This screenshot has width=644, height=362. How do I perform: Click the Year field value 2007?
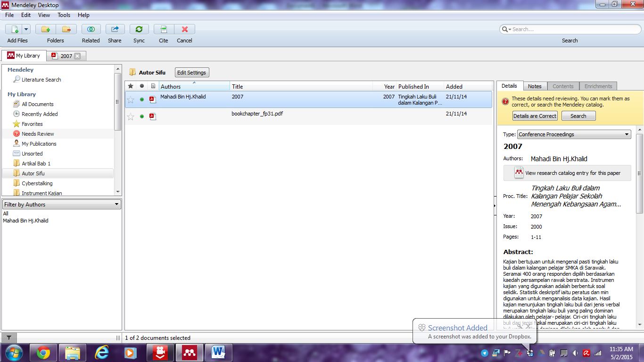[x=537, y=216]
